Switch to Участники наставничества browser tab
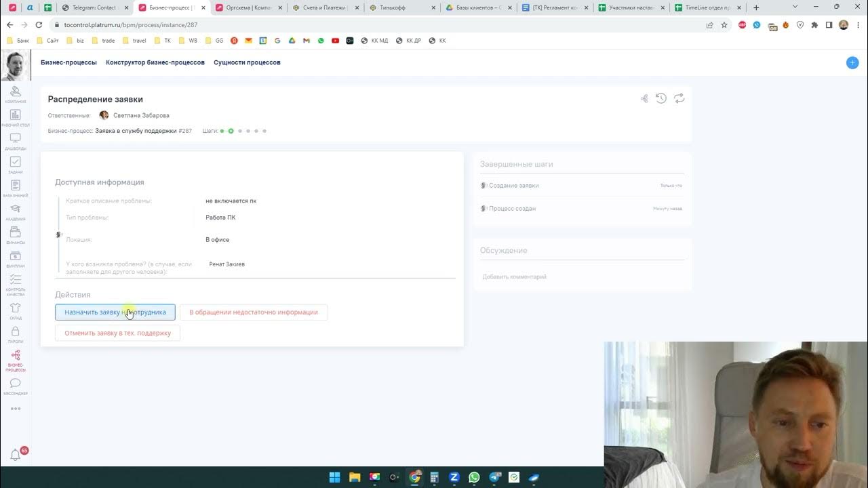Viewport: 868px width, 488px height. pos(632,7)
